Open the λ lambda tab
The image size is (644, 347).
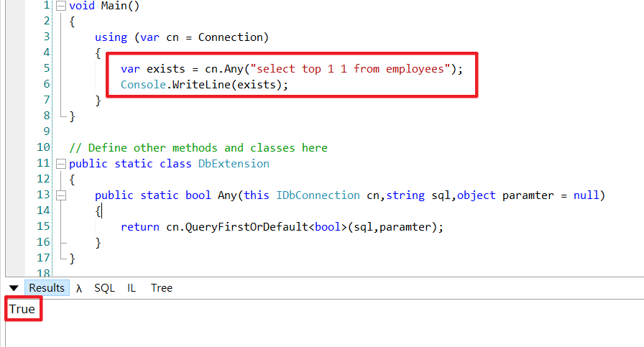[x=79, y=288]
